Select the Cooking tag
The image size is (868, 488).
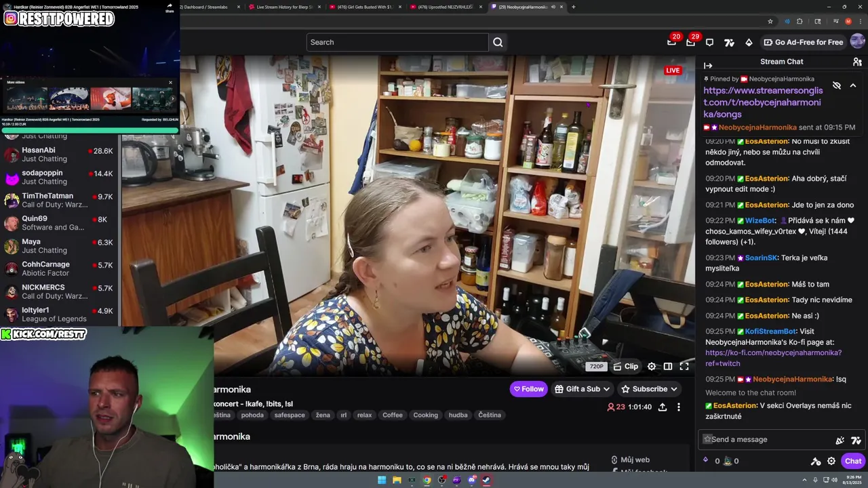pyautogui.click(x=426, y=415)
